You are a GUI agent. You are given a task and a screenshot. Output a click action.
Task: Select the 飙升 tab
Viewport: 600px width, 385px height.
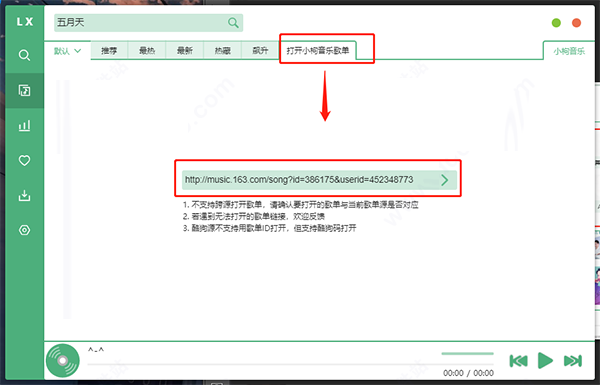[x=260, y=51]
